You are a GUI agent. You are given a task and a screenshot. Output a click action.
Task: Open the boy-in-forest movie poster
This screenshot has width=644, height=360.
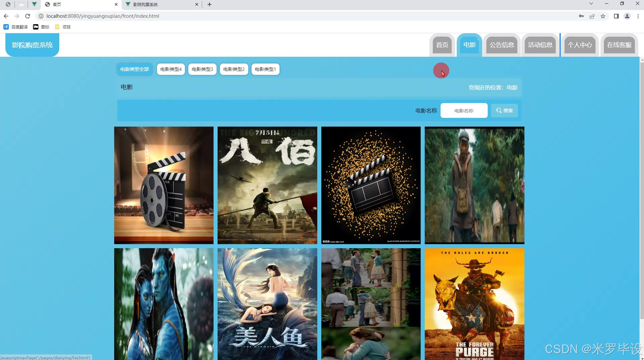point(474,185)
